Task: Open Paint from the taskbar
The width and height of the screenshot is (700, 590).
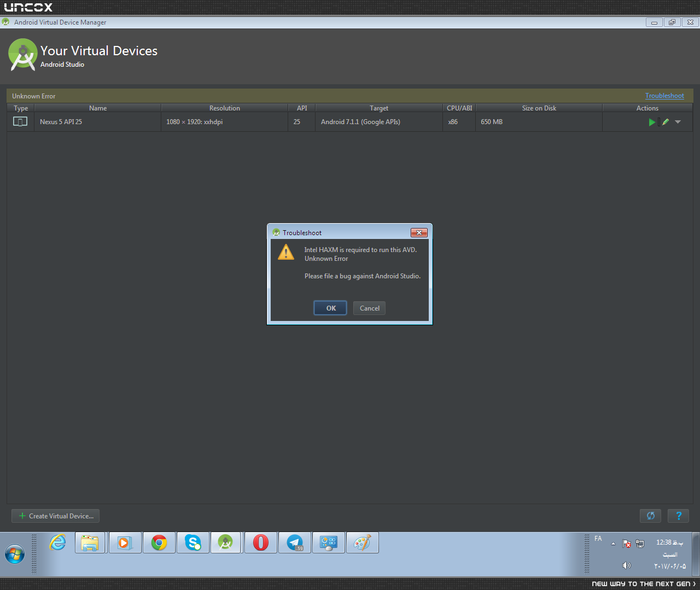Action: [363, 543]
